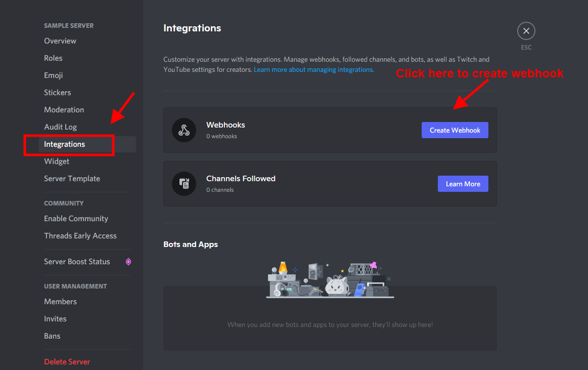588x370 pixels.
Task: Open the Roles settings page
Action: pyautogui.click(x=53, y=58)
